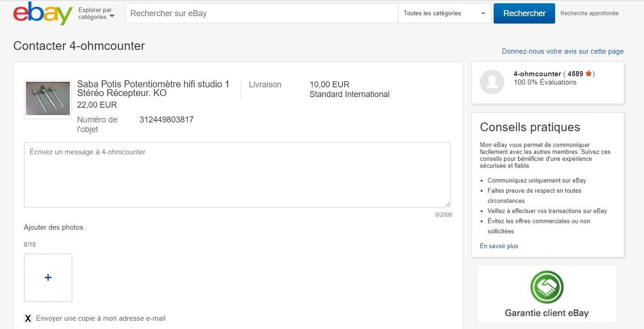
Task: Click the 'Ajouter des photos' label
Action: [54, 227]
